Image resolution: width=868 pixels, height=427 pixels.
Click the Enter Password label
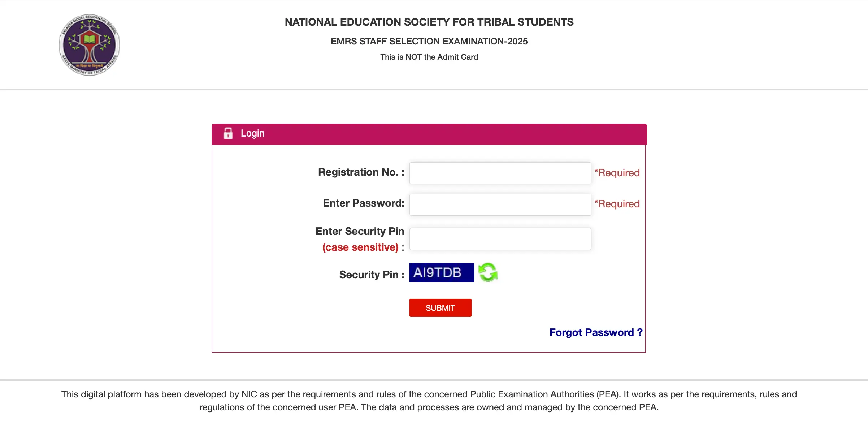tap(363, 203)
